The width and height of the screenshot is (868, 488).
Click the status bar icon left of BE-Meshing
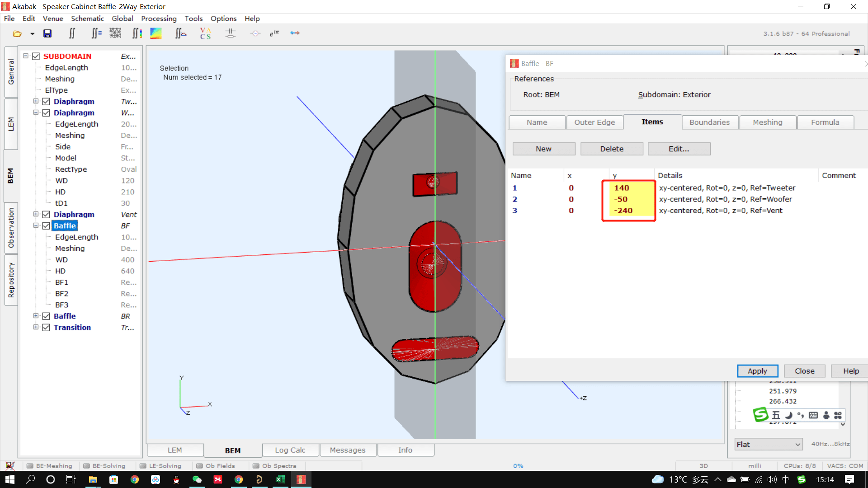tap(10, 465)
